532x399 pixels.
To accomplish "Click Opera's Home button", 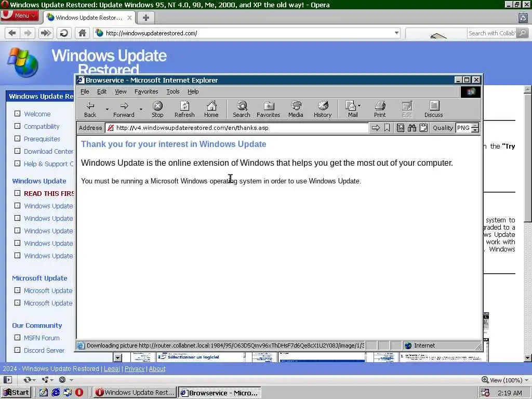I will pos(82,33).
